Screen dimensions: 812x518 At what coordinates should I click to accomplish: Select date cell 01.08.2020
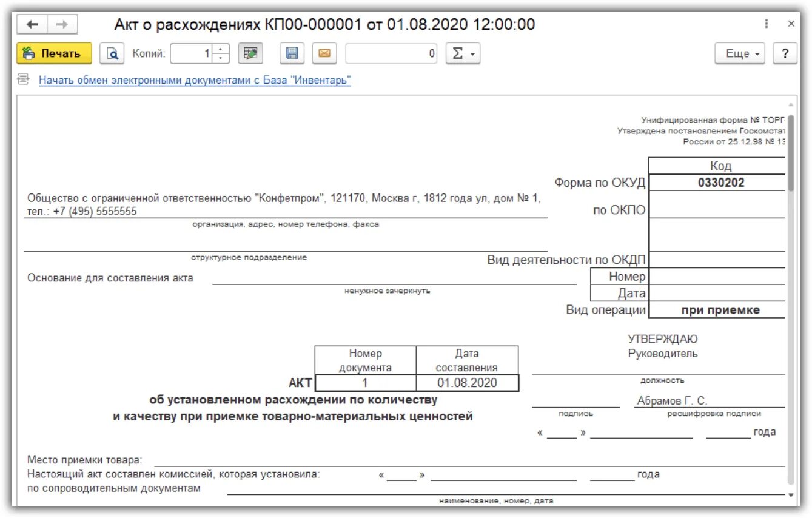467,383
